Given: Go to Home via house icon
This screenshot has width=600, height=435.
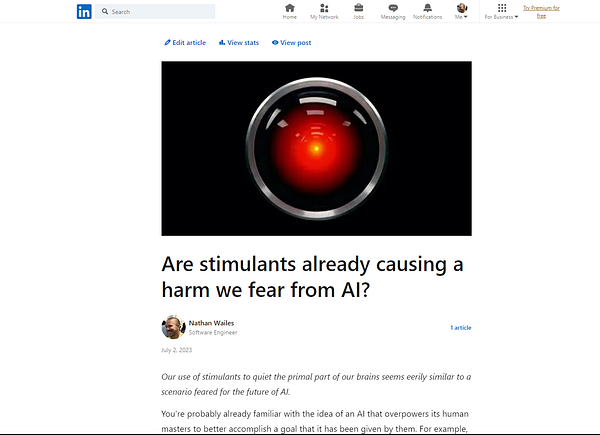Looking at the screenshot, I should pos(290,8).
